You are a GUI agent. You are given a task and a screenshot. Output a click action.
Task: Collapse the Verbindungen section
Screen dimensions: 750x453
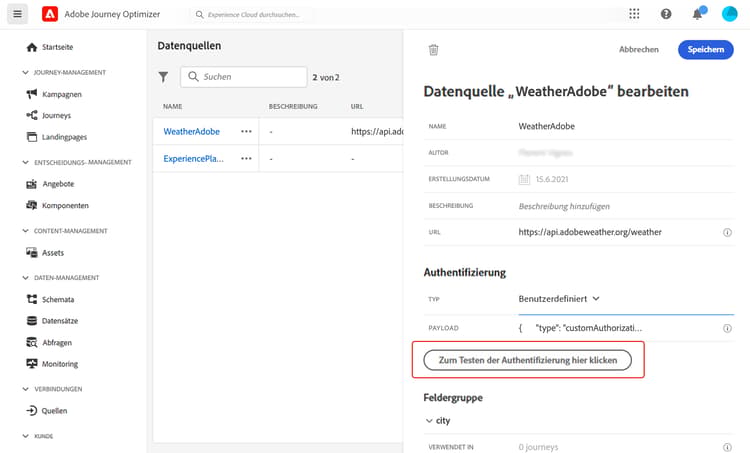tap(25, 389)
